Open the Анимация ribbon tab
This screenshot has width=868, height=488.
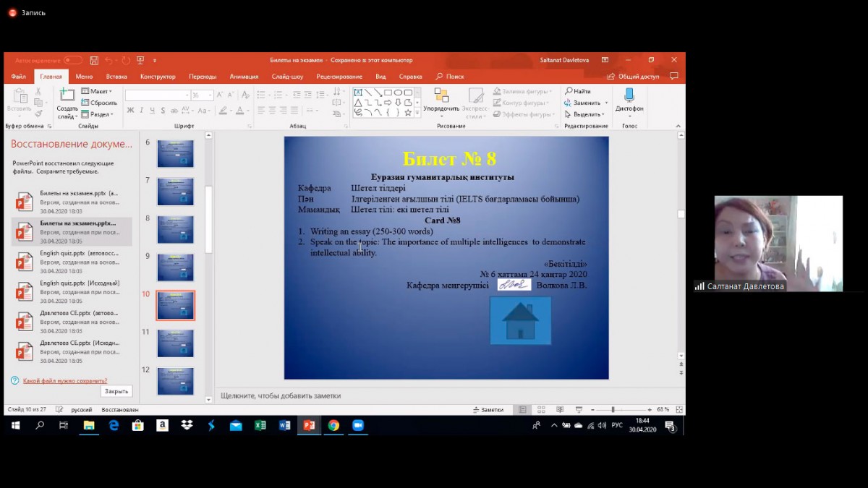[x=244, y=77]
